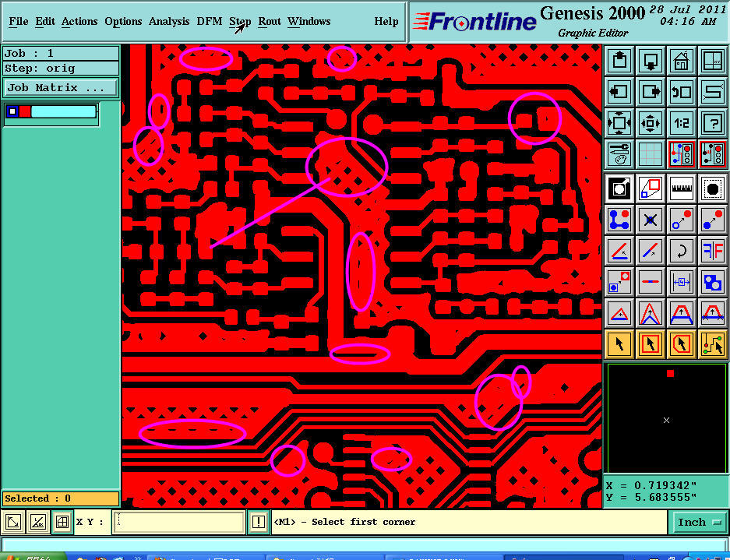The width and height of the screenshot is (730, 560).
Task: Click the blue square layer indicator
Action: pos(12,111)
